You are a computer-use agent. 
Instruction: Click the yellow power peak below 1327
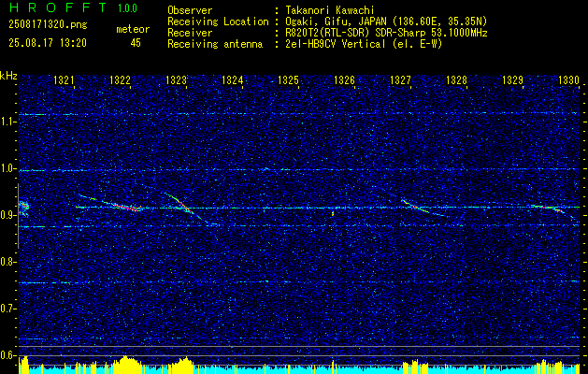(x=415, y=367)
